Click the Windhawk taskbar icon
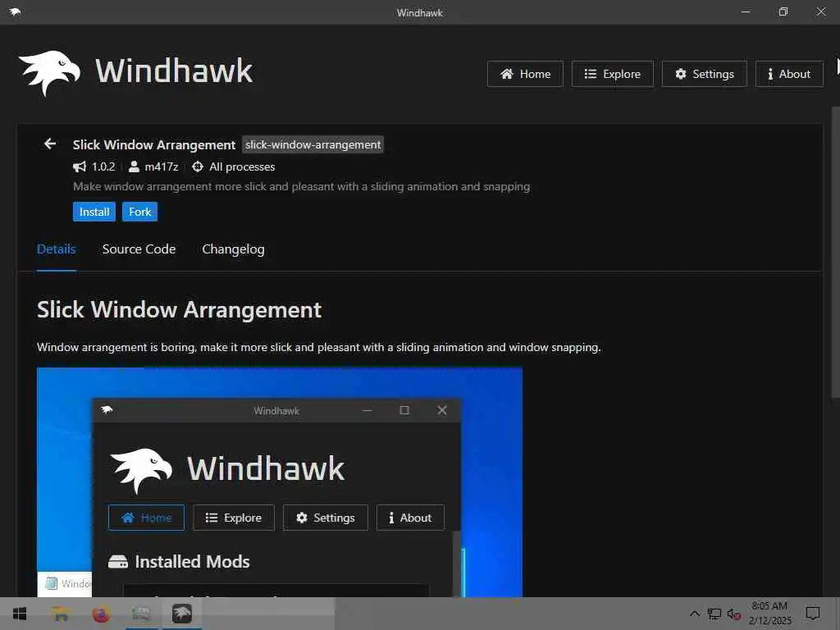Screen dimensions: 840x630 [x=181, y=614]
